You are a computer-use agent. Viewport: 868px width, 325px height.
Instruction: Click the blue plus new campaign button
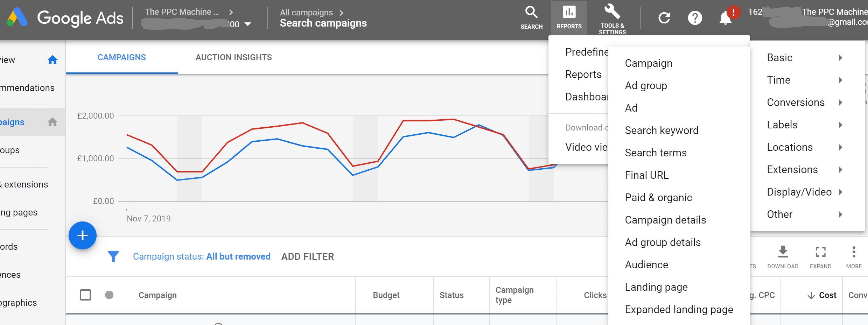(83, 235)
